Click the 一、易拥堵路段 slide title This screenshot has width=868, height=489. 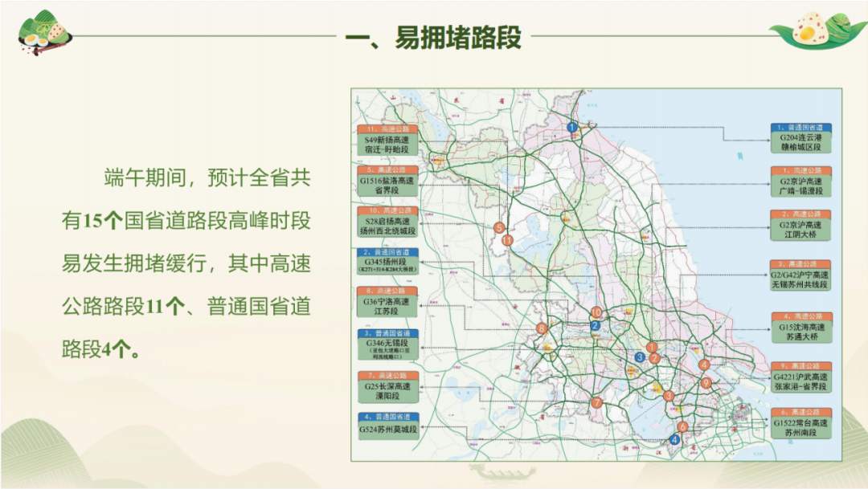[433, 37]
